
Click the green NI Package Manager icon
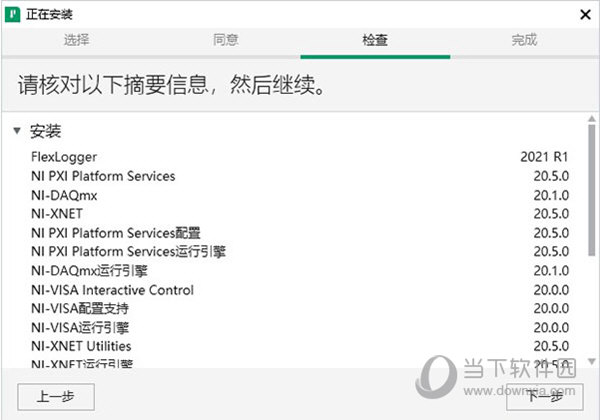[12, 15]
